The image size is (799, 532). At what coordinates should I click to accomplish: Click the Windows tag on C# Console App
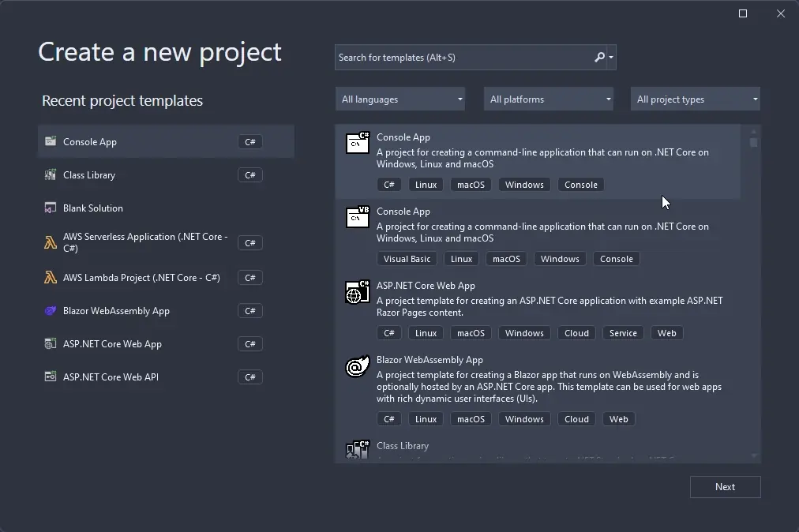tap(524, 185)
